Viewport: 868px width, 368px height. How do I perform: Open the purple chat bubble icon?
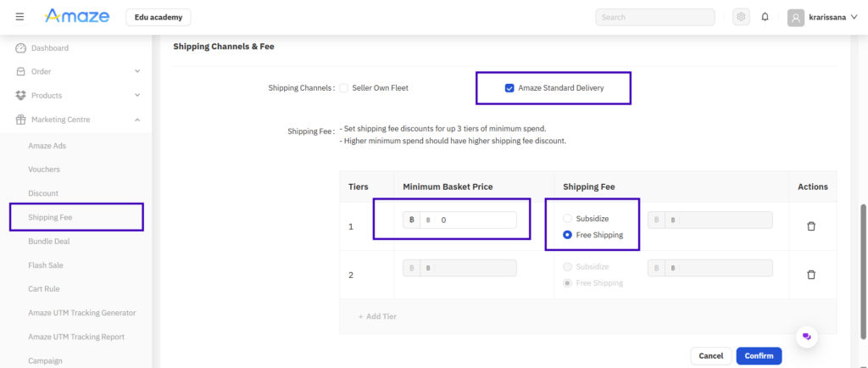(807, 337)
